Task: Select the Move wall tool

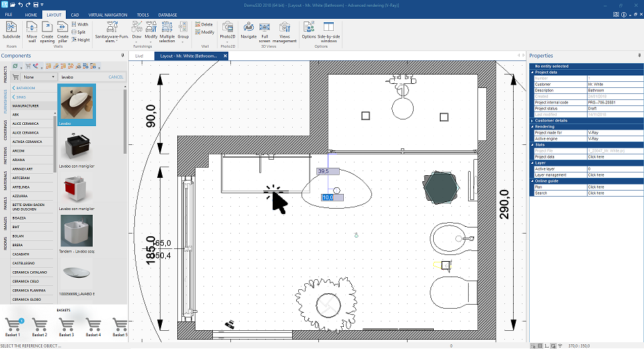Action: click(x=32, y=32)
